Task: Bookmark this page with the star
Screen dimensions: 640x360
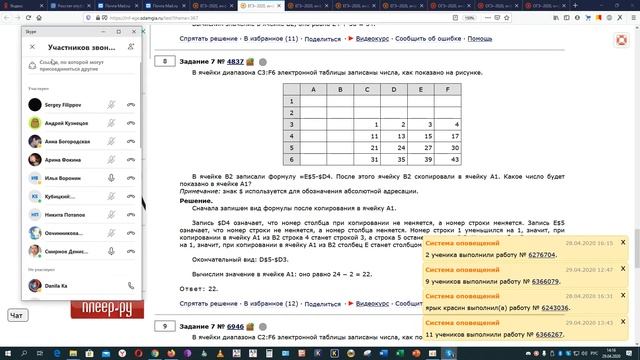Action: click(507, 18)
